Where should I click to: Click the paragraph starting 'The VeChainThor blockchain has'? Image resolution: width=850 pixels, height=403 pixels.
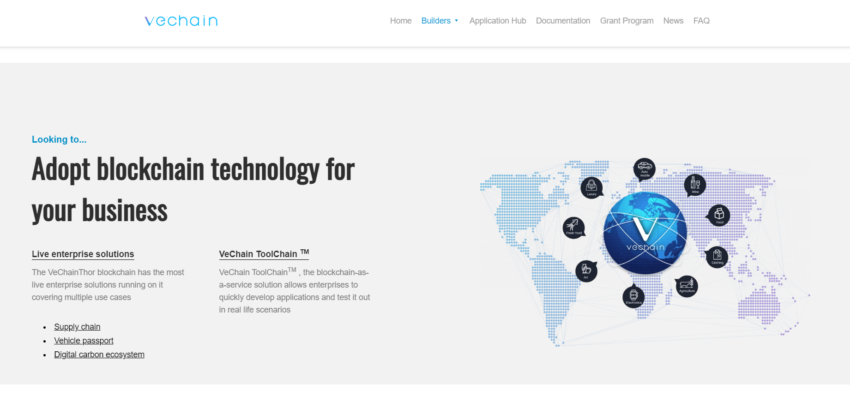(x=108, y=285)
